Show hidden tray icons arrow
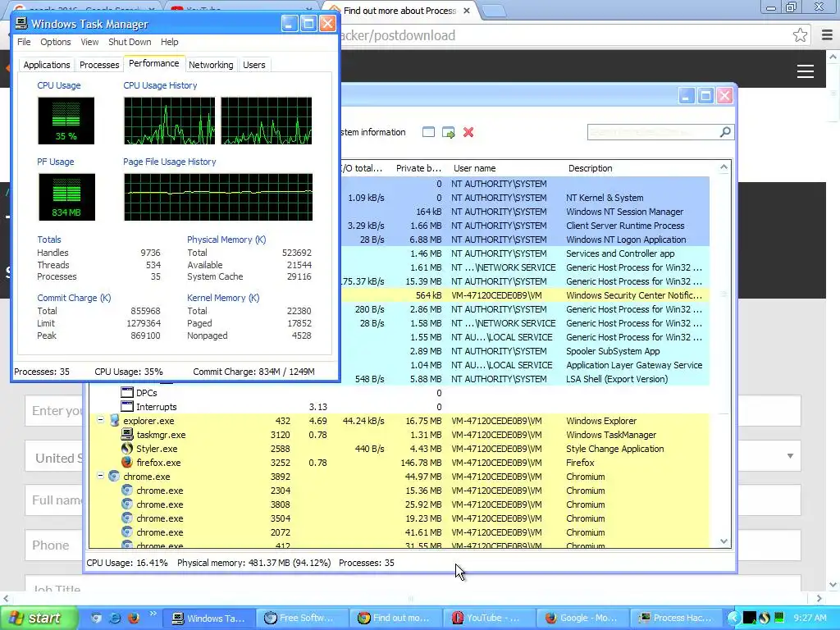840x630 pixels. [733, 618]
